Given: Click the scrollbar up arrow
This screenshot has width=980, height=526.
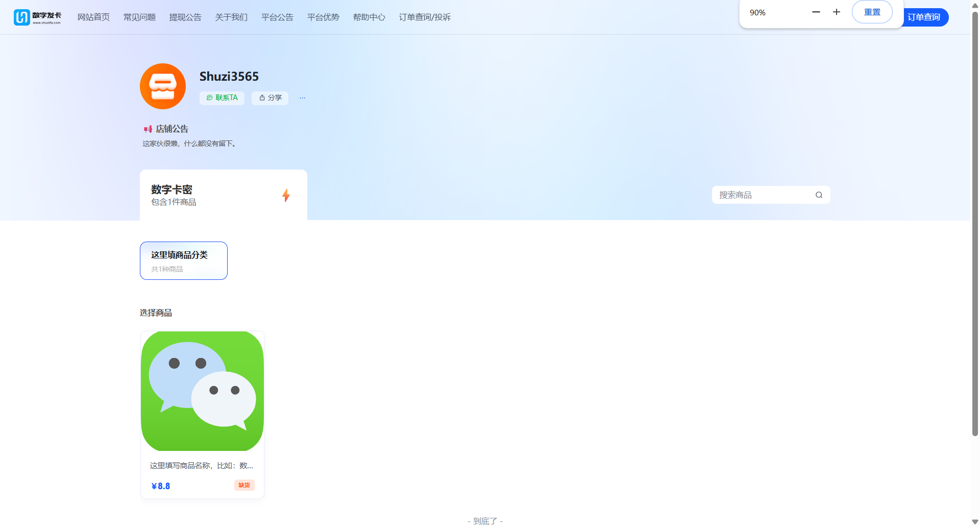Looking at the screenshot, I should [975, 5].
